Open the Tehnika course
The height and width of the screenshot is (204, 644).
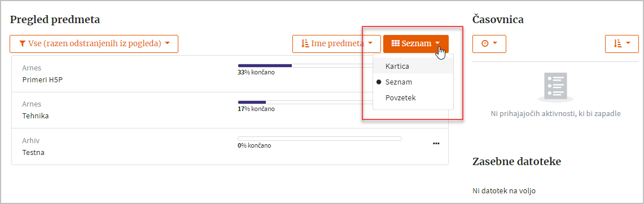click(x=36, y=116)
